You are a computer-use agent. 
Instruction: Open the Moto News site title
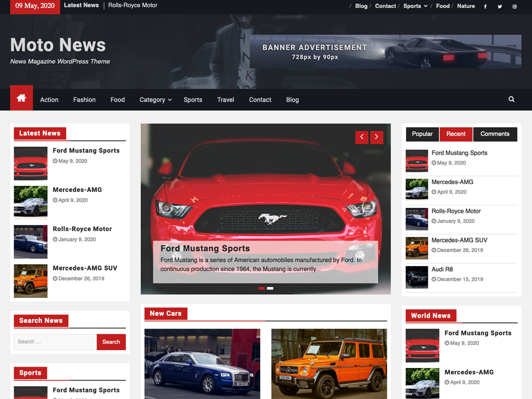point(58,45)
